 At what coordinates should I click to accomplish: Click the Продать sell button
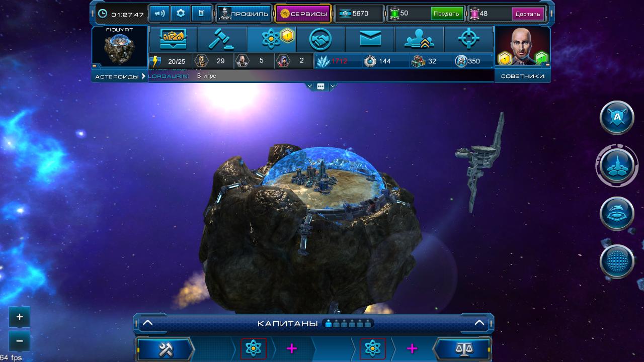tap(446, 14)
